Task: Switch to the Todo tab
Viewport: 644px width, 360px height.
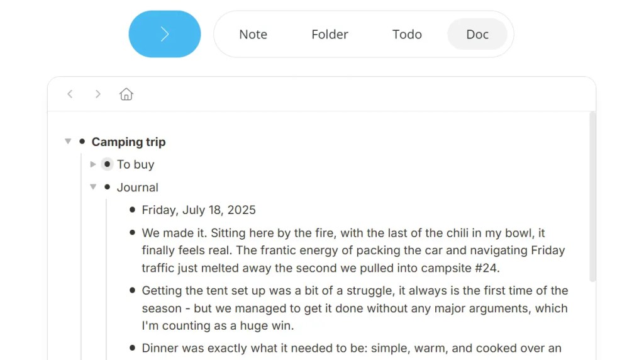Action: click(407, 34)
